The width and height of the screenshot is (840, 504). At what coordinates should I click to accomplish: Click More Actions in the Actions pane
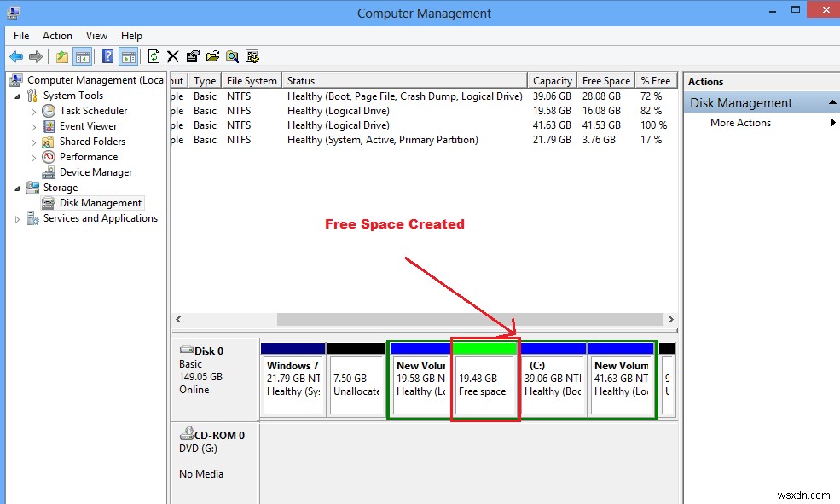coord(739,122)
